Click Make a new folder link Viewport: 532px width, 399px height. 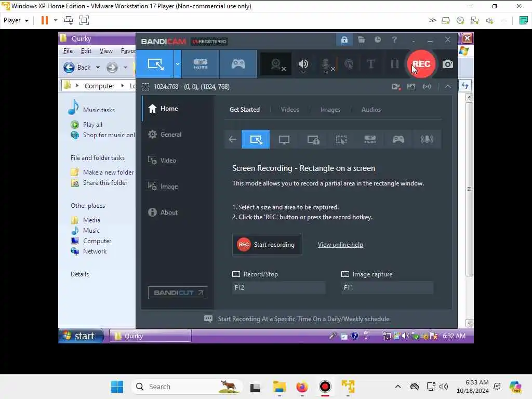[108, 172]
